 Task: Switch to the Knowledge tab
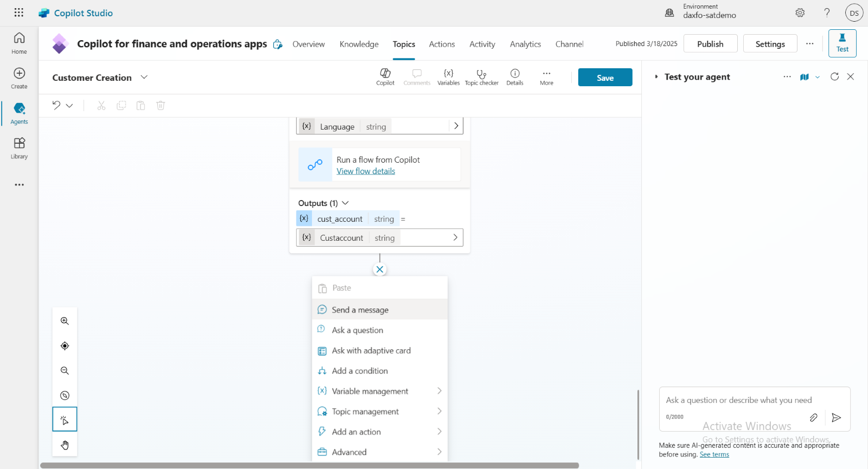[359, 44]
